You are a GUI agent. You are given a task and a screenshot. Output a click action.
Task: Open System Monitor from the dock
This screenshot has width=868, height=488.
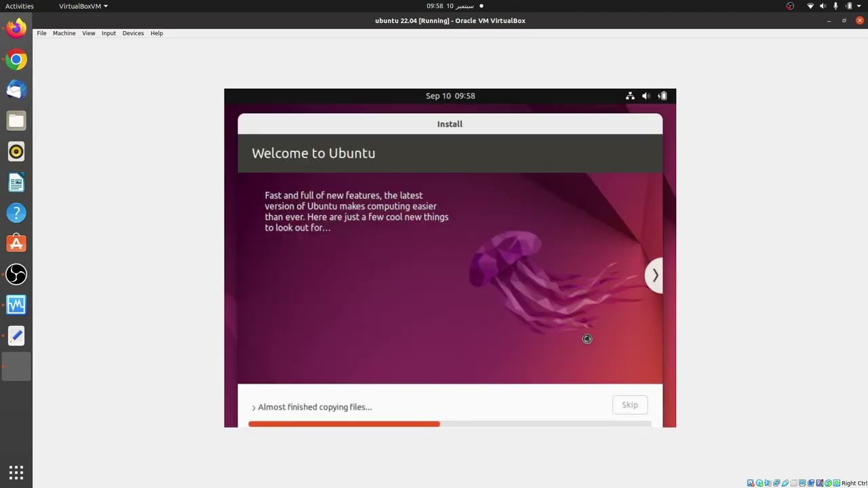pos(16,305)
